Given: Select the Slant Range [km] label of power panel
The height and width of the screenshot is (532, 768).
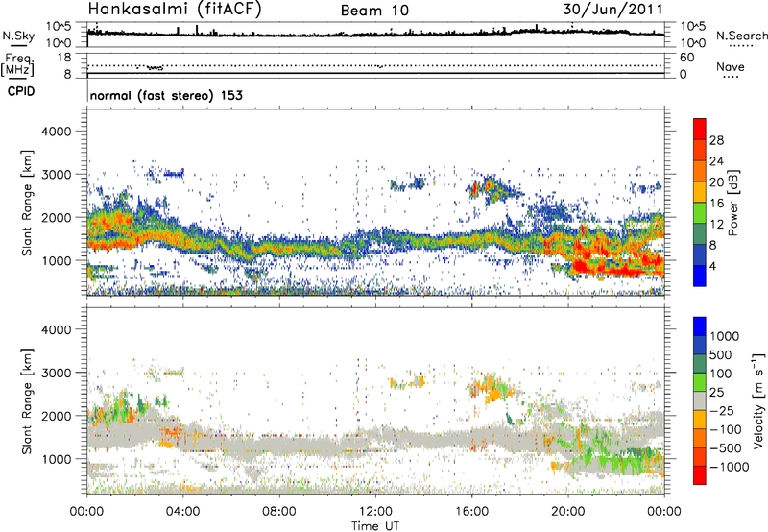Looking at the screenshot, I should click(x=27, y=203).
